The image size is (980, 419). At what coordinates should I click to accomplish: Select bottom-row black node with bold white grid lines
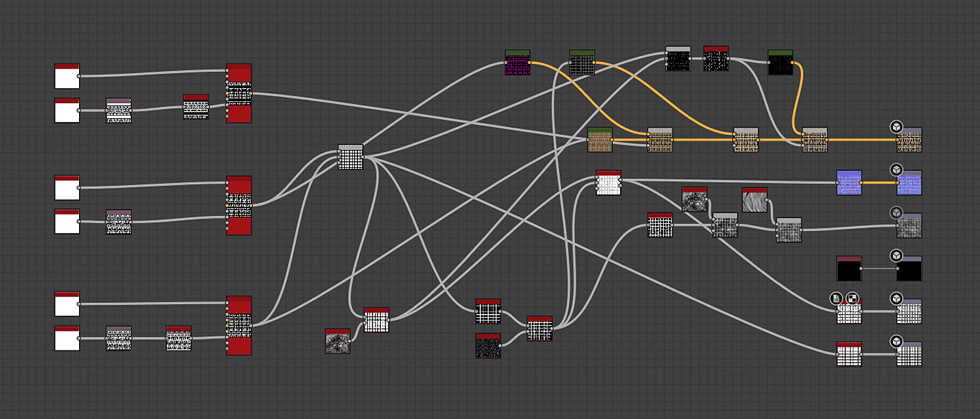488,311
